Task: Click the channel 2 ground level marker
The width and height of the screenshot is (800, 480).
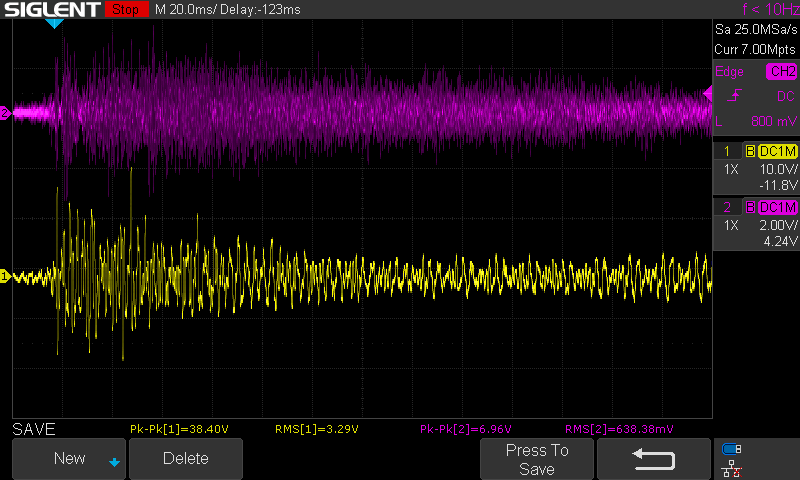Action: coord(5,113)
